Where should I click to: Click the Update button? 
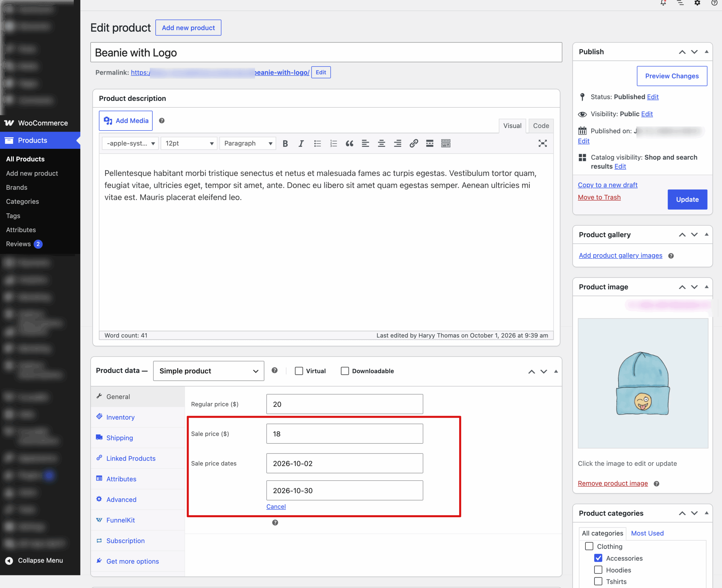pos(687,200)
